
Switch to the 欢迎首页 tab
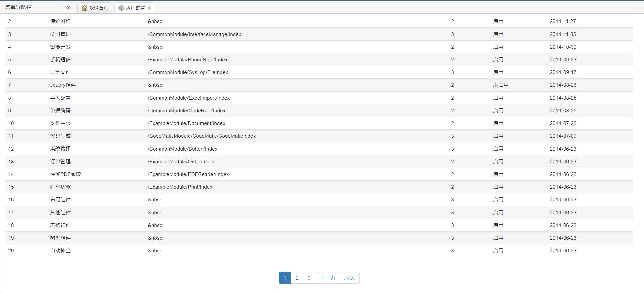(x=95, y=8)
